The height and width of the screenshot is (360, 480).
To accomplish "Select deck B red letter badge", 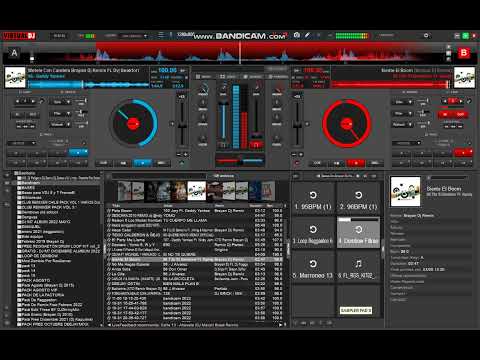I will (x=464, y=53).
